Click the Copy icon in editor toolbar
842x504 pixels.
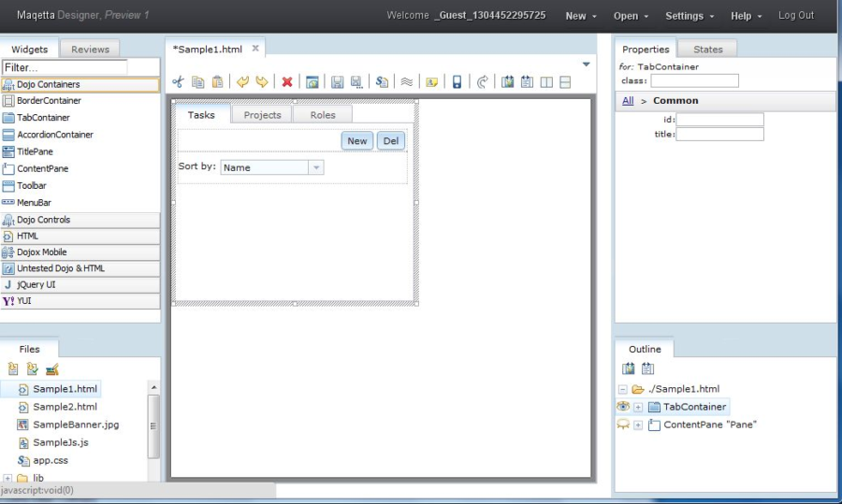coord(197,82)
